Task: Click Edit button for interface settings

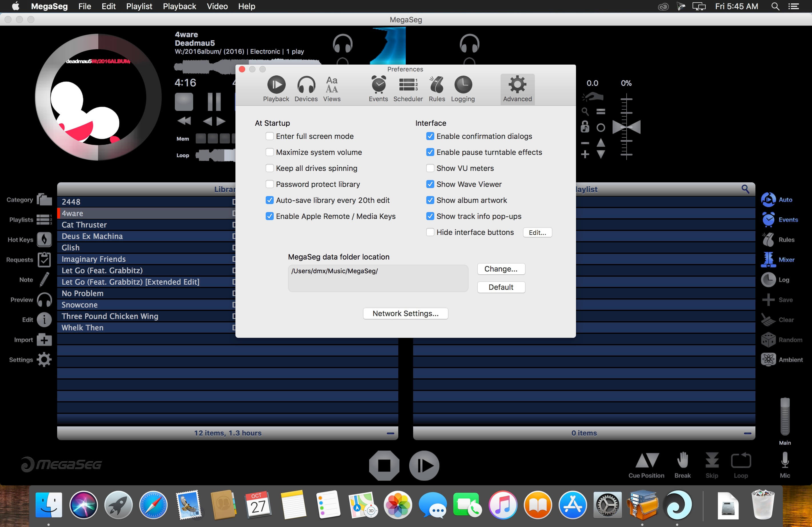Action: pyautogui.click(x=536, y=232)
